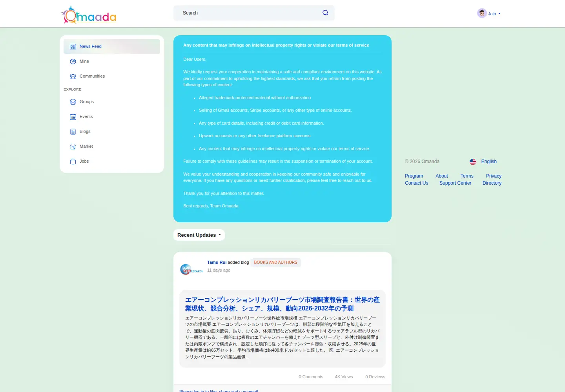Open the Groups page
Image resolution: width=565 pixels, height=392 pixels.
[x=112, y=102]
